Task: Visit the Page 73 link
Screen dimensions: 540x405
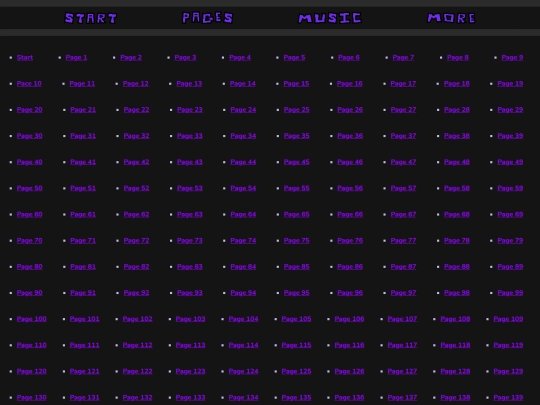Action: (x=190, y=241)
